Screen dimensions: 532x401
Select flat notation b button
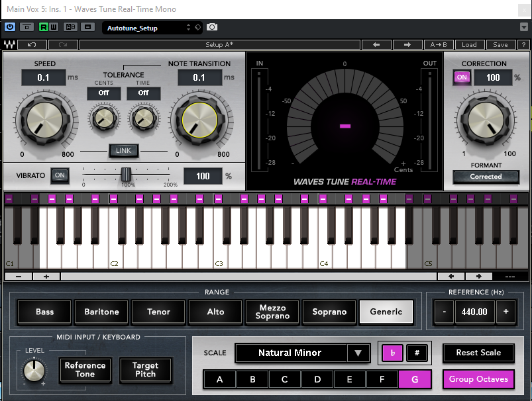(393, 353)
